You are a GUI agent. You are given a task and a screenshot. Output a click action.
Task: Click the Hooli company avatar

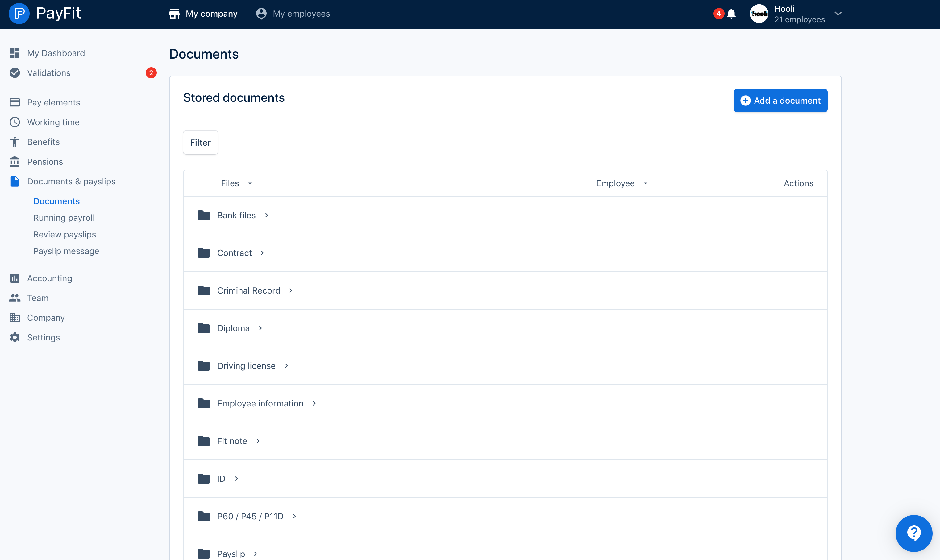click(759, 14)
